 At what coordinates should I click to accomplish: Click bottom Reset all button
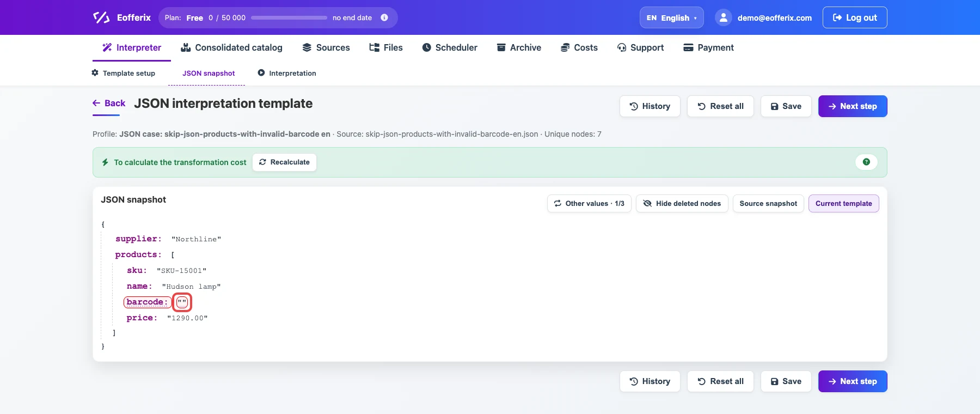click(x=720, y=381)
